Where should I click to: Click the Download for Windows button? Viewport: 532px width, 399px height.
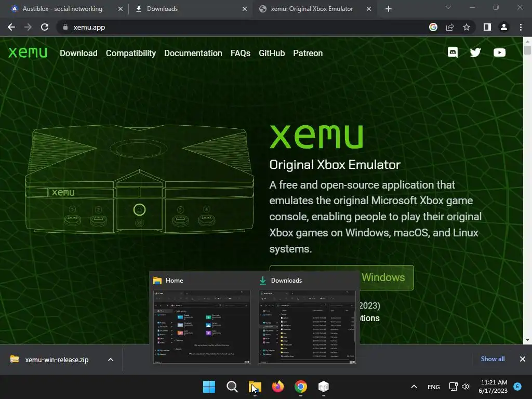(x=387, y=277)
